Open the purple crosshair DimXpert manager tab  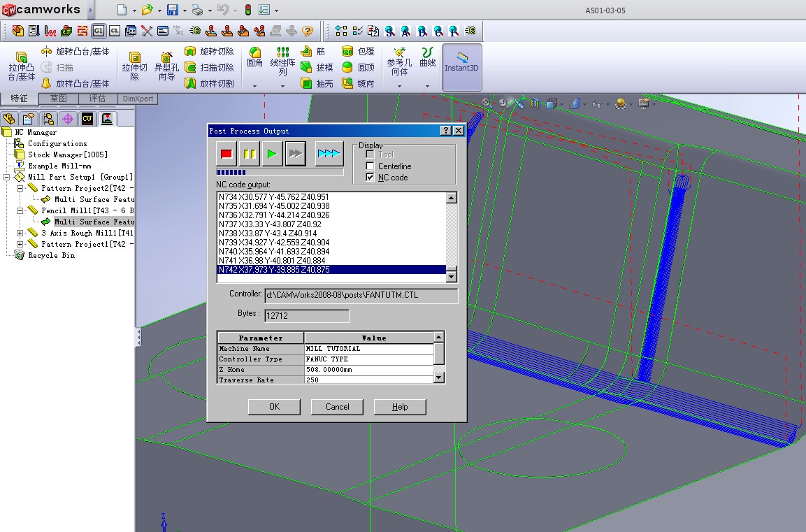tap(67, 119)
